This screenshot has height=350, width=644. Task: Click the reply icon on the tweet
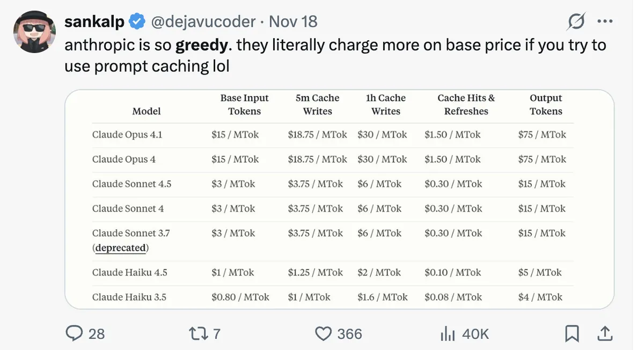coord(75,333)
